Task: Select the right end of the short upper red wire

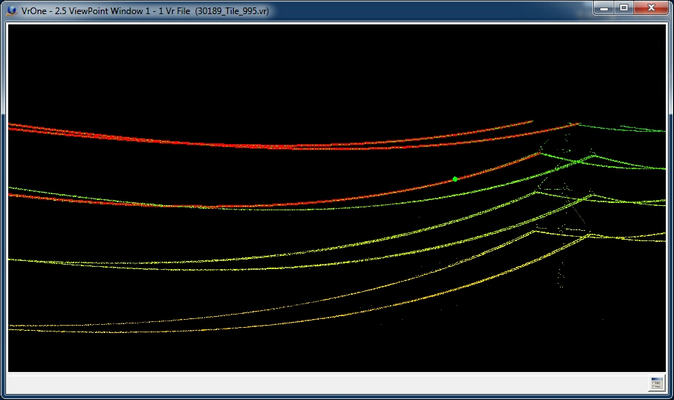Action: [x=529, y=122]
